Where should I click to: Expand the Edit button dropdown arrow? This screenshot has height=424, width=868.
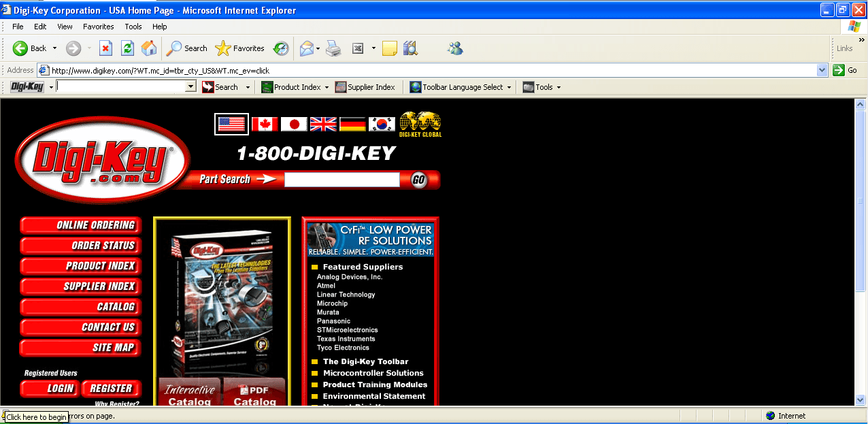point(373,48)
